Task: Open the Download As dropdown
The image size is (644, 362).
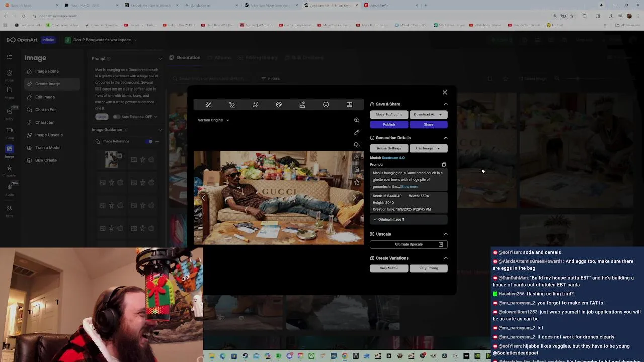Action: click(x=428, y=114)
